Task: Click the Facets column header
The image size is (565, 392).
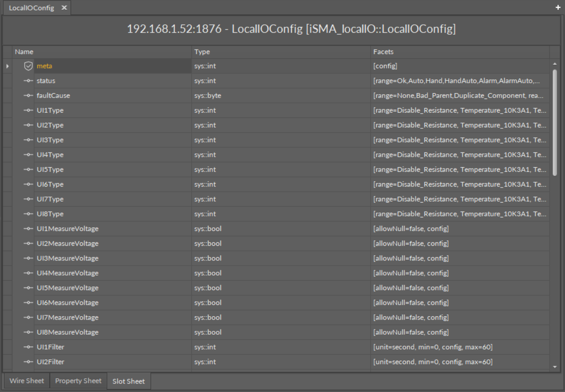Action: (x=460, y=52)
